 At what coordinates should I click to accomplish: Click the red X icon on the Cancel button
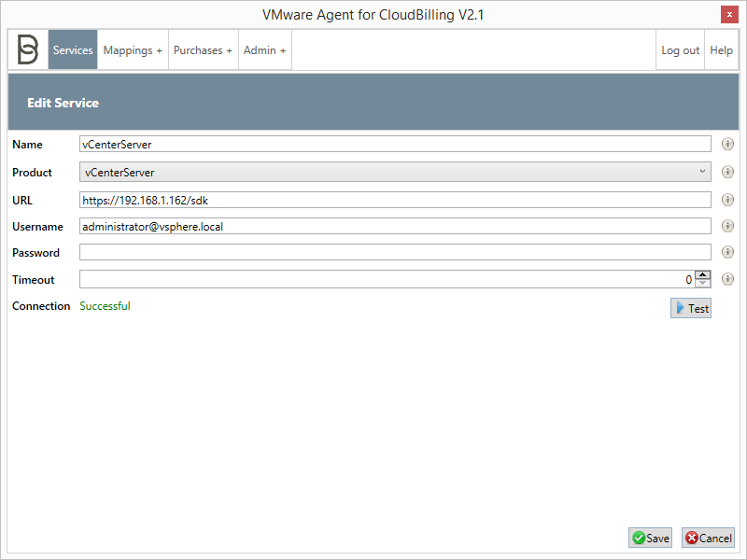(x=691, y=538)
